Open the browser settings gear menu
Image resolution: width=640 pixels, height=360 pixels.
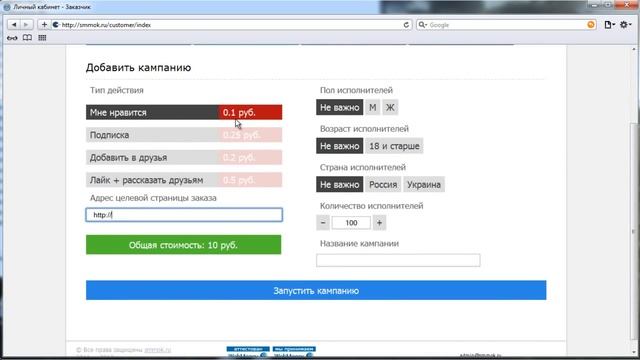pos(625,25)
